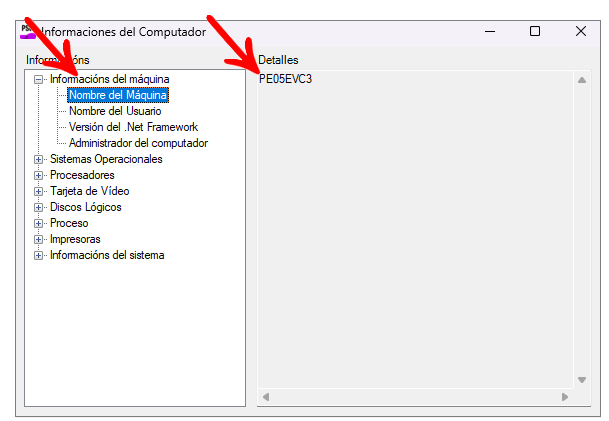Expand Informacións del sistema node
Image resolution: width=609 pixels, height=421 pixels.
(38, 256)
